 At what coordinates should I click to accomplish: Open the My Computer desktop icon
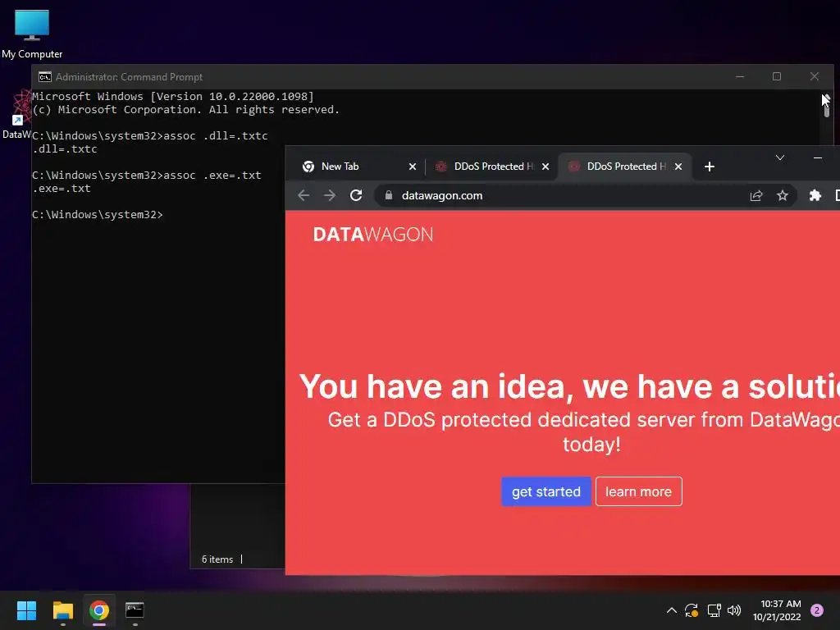tap(32, 34)
